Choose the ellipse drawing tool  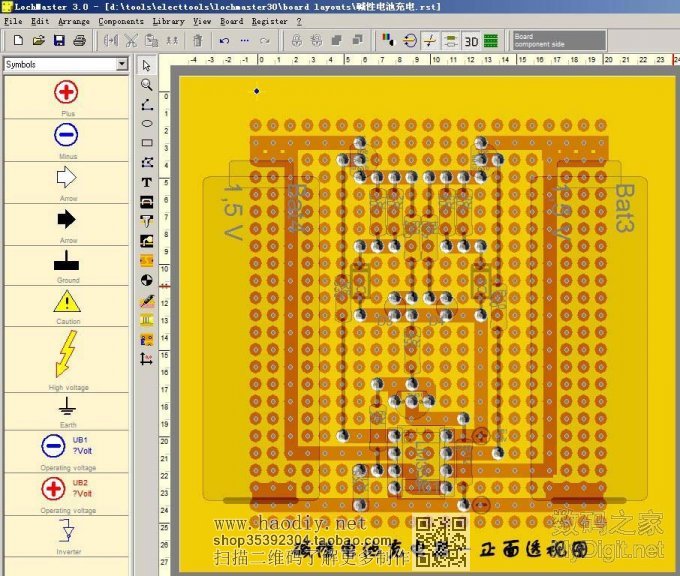pyautogui.click(x=147, y=124)
